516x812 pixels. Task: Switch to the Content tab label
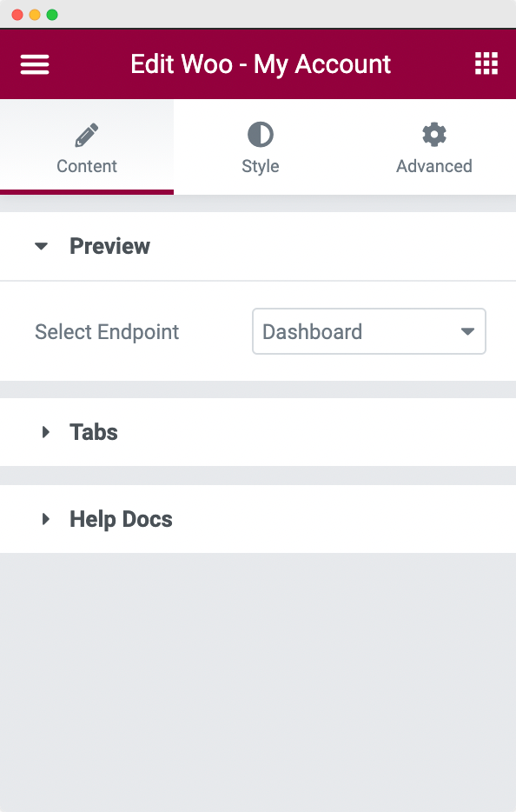click(87, 166)
